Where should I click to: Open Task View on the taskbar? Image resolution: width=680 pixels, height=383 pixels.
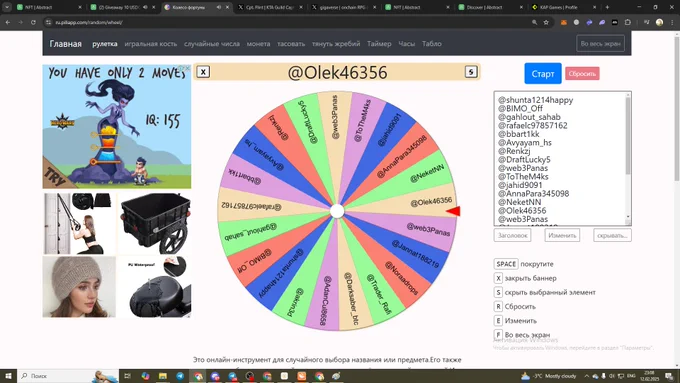pos(128,376)
